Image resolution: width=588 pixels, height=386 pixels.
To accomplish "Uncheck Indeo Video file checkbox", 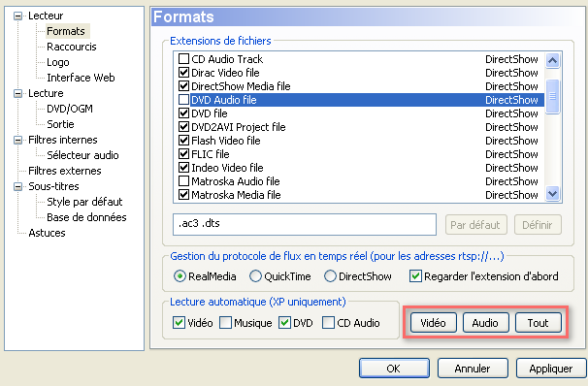I will [183, 168].
